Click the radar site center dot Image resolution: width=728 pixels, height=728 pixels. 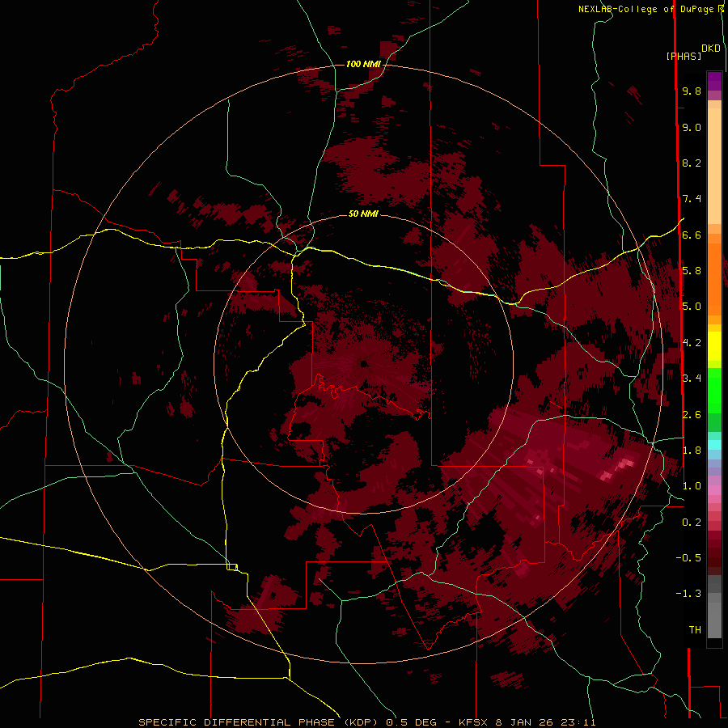coord(363,364)
